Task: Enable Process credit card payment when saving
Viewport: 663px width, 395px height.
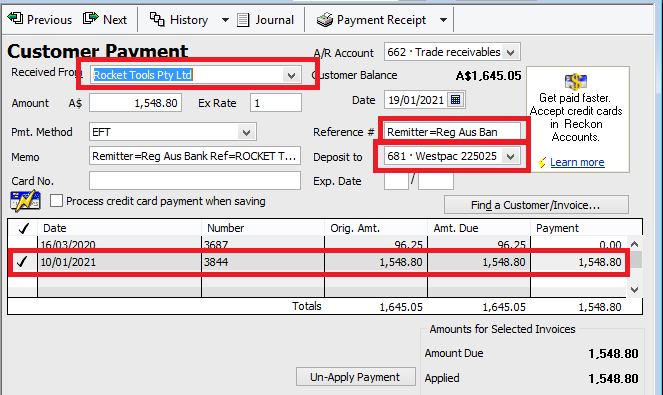Action: click(x=56, y=201)
